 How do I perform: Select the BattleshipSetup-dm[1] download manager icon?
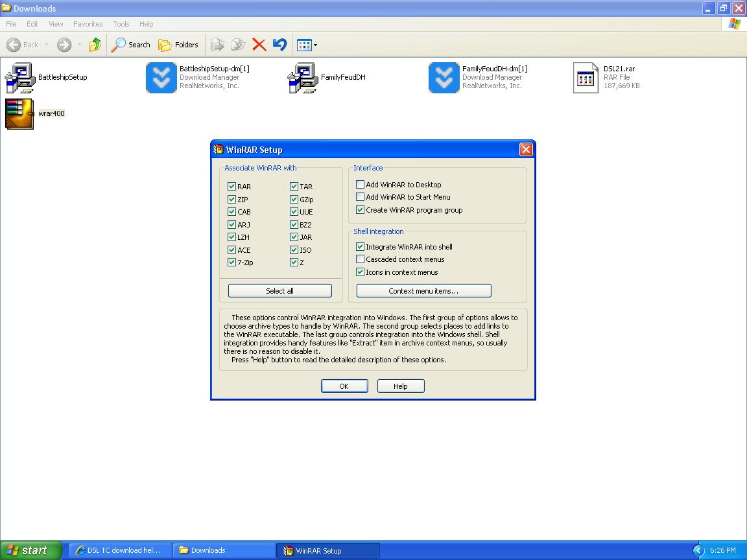[161, 78]
